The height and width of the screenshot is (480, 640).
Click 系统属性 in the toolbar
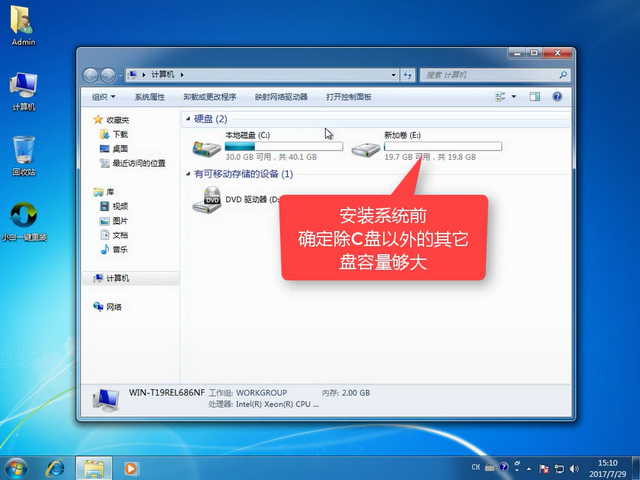click(149, 97)
